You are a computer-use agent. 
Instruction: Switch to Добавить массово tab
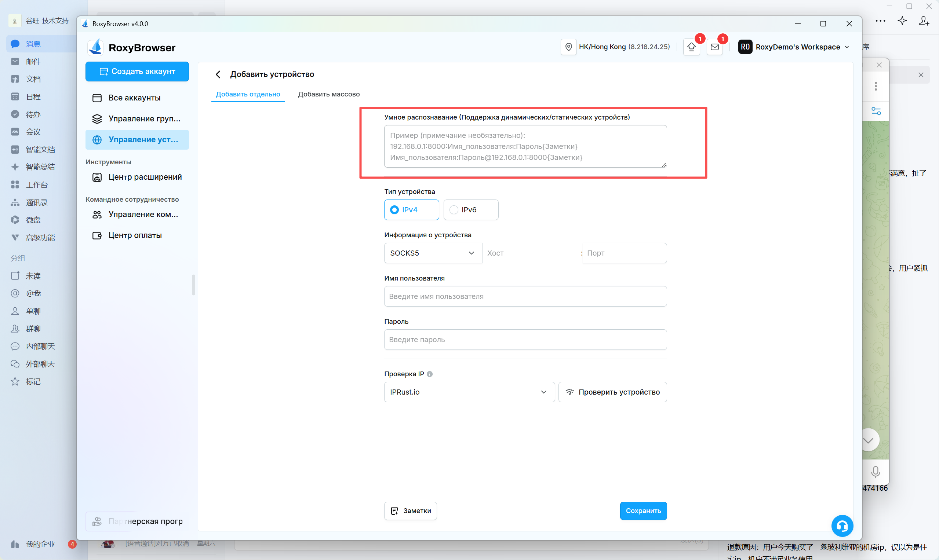(328, 94)
